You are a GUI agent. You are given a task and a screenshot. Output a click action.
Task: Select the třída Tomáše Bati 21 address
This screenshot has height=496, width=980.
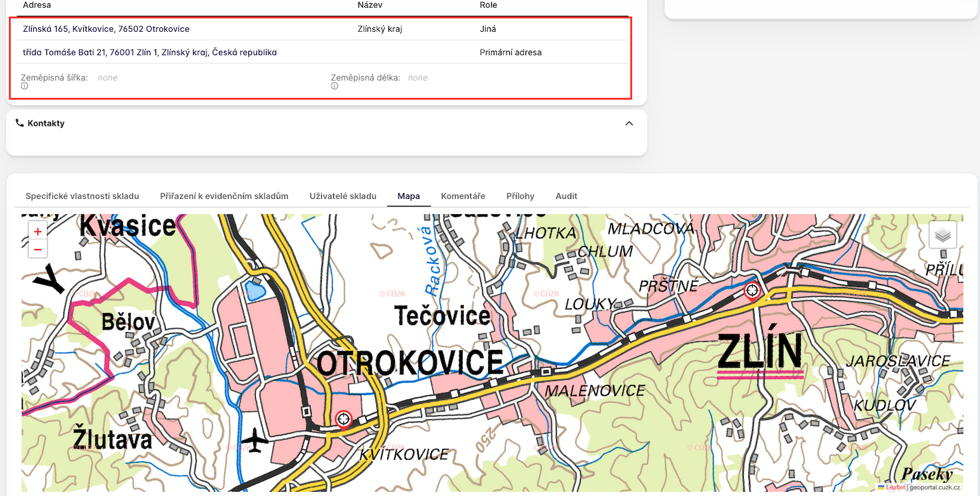coord(150,53)
